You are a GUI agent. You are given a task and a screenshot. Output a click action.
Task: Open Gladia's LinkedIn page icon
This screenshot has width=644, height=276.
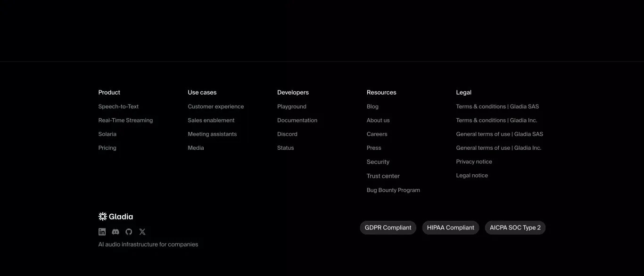tap(102, 232)
